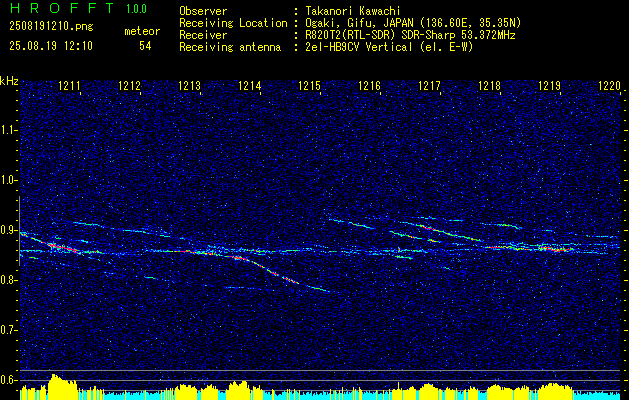Click the red echo trace near 1219
The image size is (629, 400).
[556, 249]
